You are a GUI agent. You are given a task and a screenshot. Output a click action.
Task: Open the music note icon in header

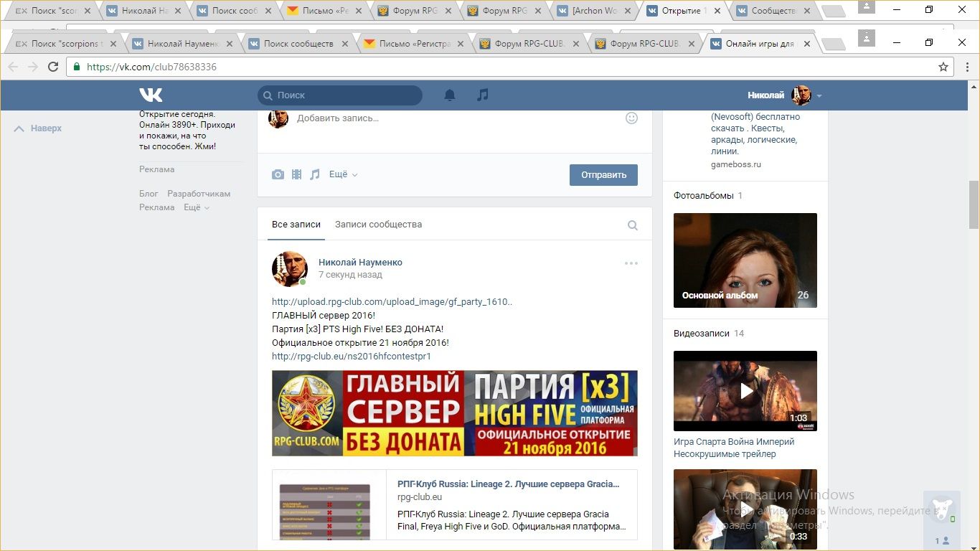(483, 95)
